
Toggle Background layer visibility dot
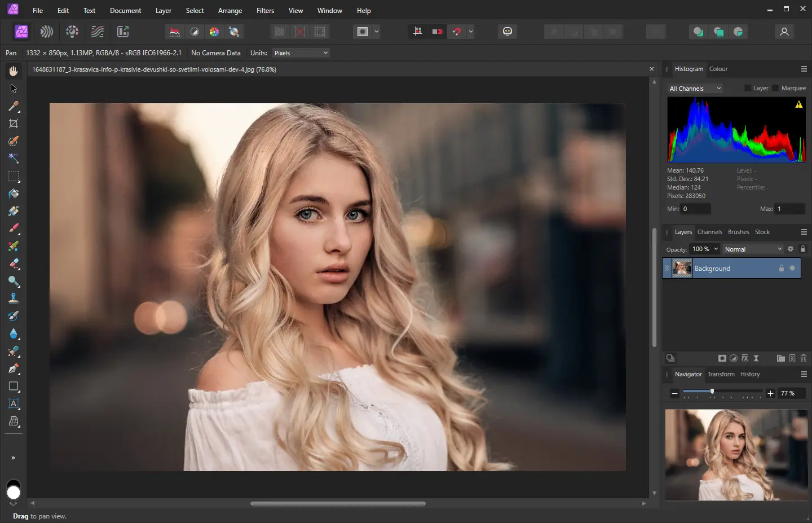pos(792,269)
